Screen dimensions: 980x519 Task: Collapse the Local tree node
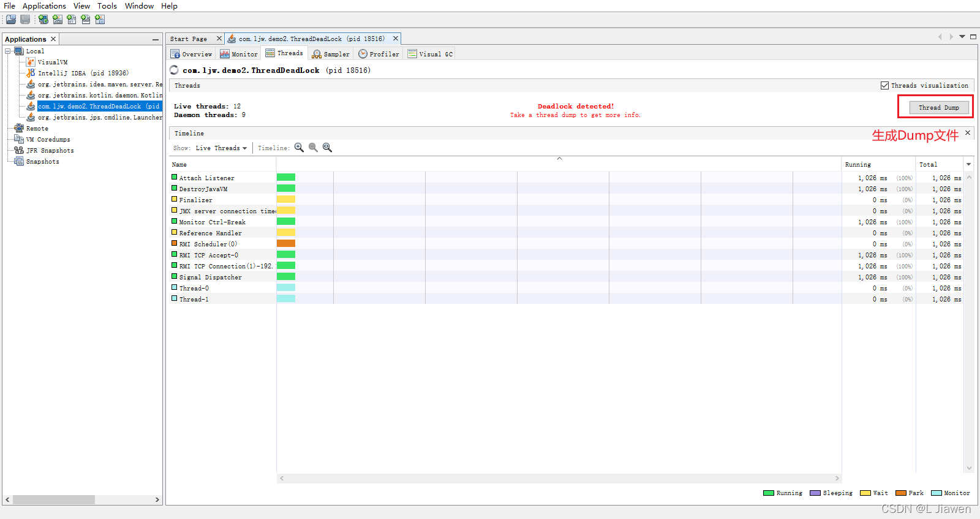point(8,51)
